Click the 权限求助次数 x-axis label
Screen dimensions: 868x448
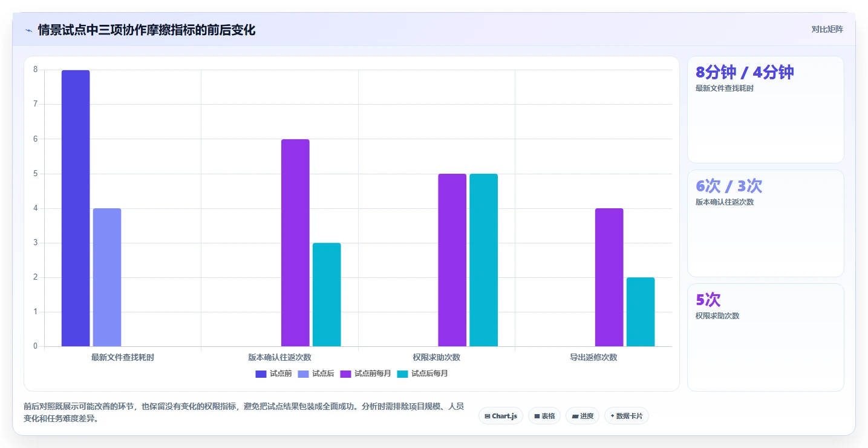pyautogui.click(x=437, y=357)
